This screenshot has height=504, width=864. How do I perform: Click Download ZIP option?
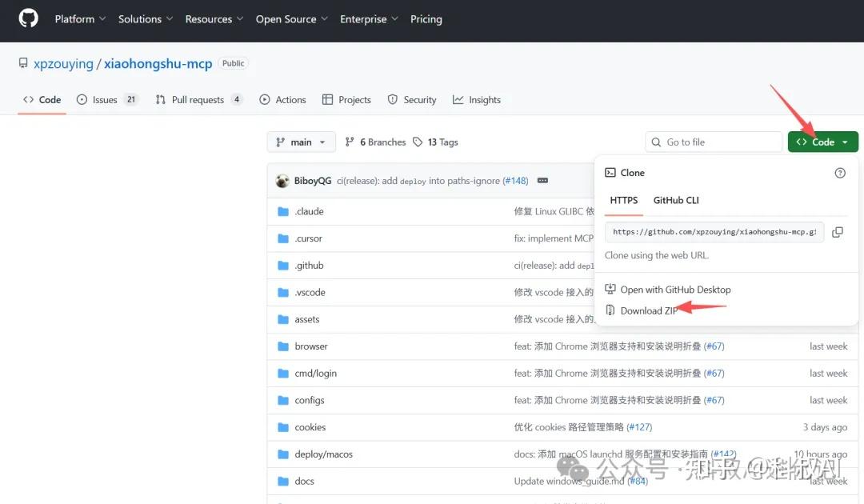point(648,310)
